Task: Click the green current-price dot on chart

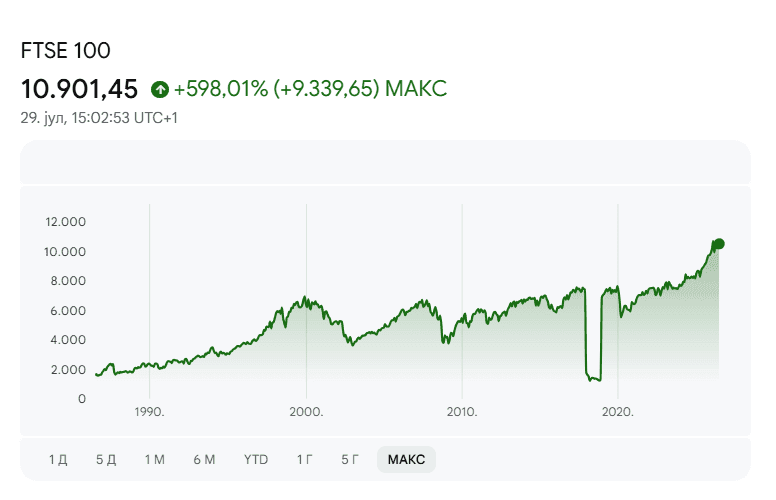Action: [x=719, y=244]
